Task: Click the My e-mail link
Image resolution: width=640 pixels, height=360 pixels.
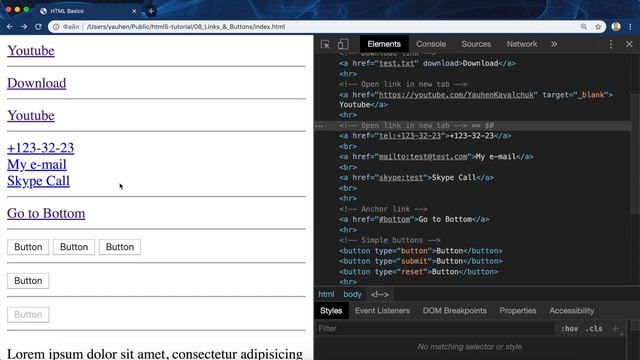Action: pos(37,164)
